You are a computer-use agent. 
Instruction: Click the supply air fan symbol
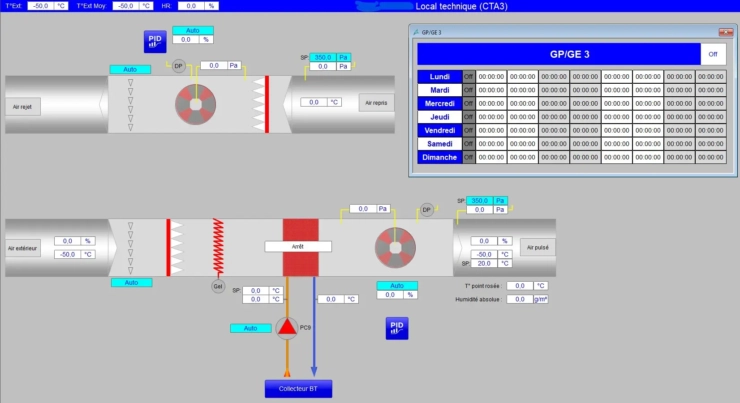tap(395, 246)
